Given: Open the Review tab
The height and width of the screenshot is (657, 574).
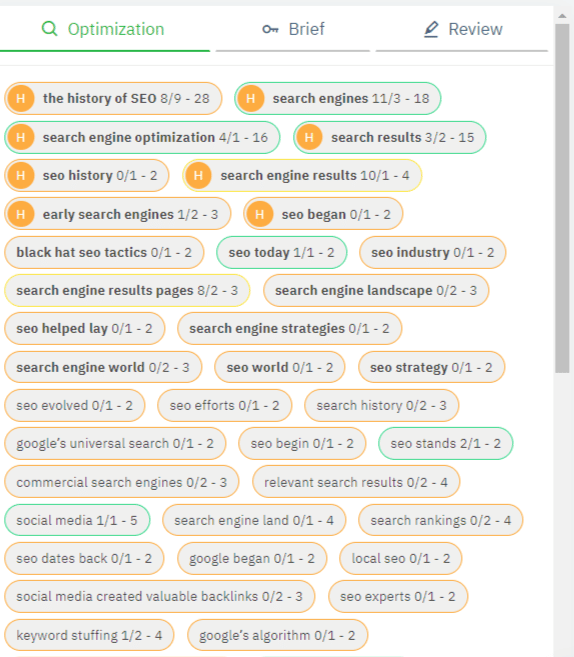Looking at the screenshot, I should [462, 29].
